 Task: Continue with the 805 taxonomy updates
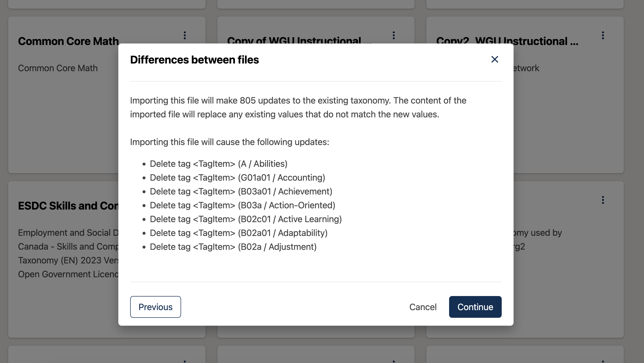click(475, 307)
